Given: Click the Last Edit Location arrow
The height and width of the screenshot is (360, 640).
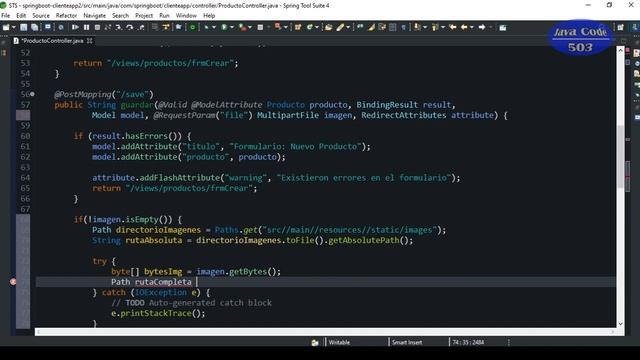Looking at the screenshot, I should point(453,27).
